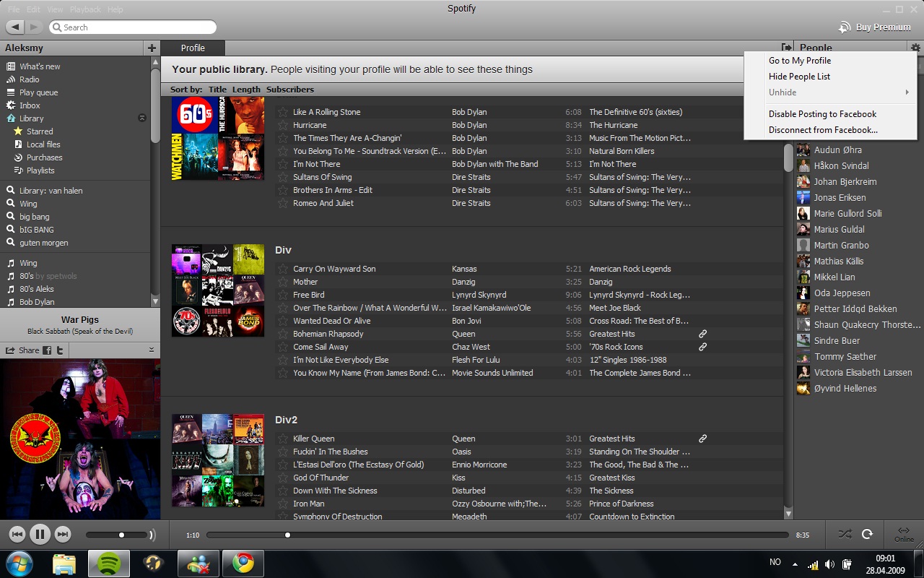The height and width of the screenshot is (578, 924).
Task: Select the Profile tab
Action: [193, 48]
